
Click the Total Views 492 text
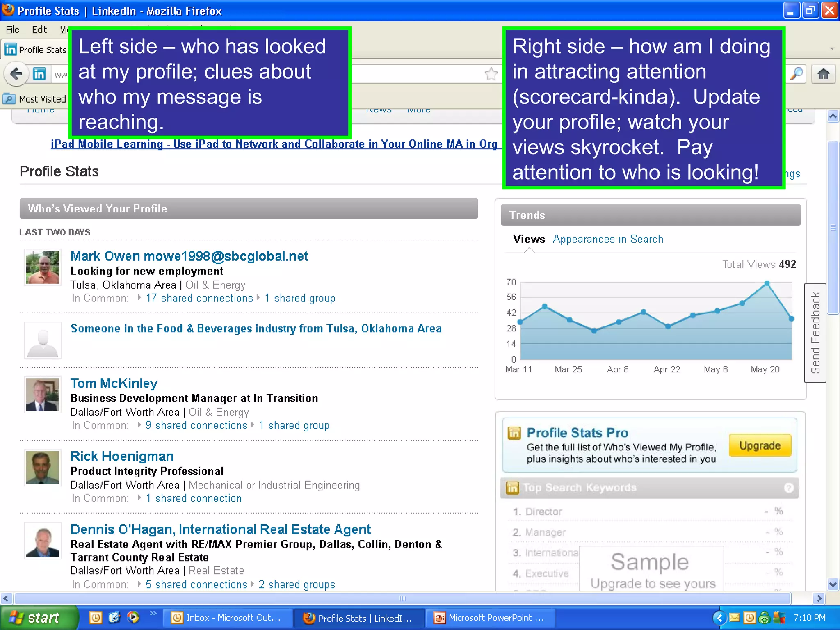pyautogui.click(x=759, y=264)
